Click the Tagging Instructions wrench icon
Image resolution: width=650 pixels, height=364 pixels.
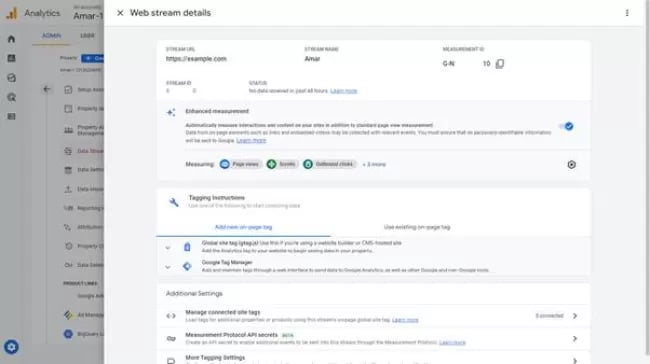(x=174, y=202)
